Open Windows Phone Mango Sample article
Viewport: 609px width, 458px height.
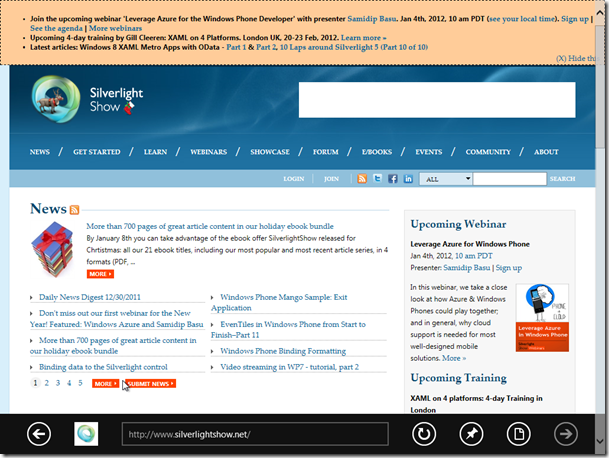tap(279, 302)
